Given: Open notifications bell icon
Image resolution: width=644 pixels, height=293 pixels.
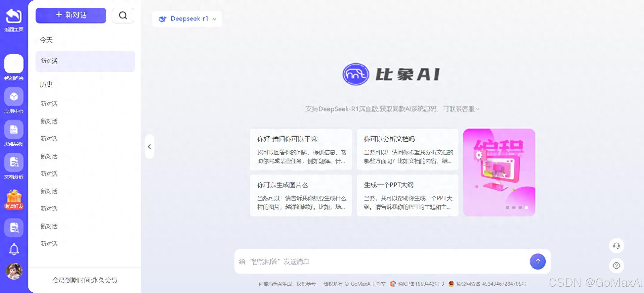Looking at the screenshot, I should pyautogui.click(x=14, y=249).
